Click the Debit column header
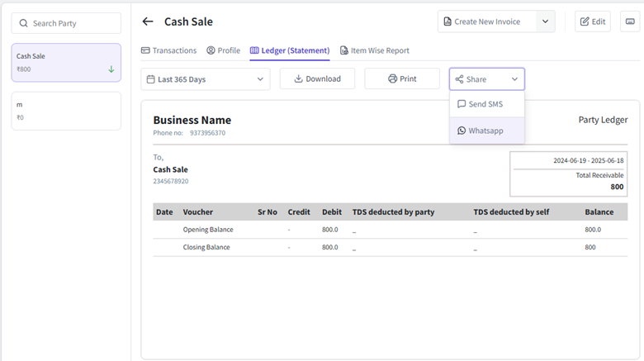644x361 pixels. (x=332, y=212)
